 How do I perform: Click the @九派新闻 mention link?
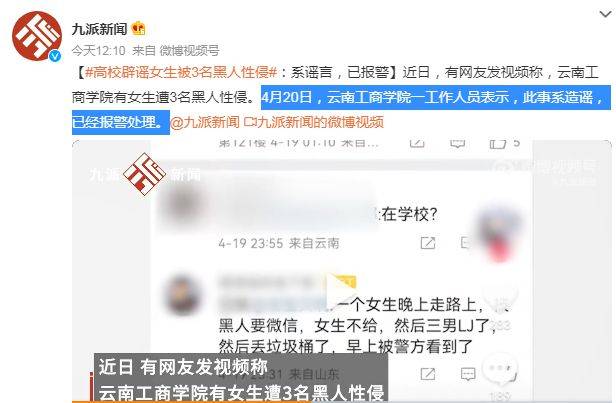205,122
